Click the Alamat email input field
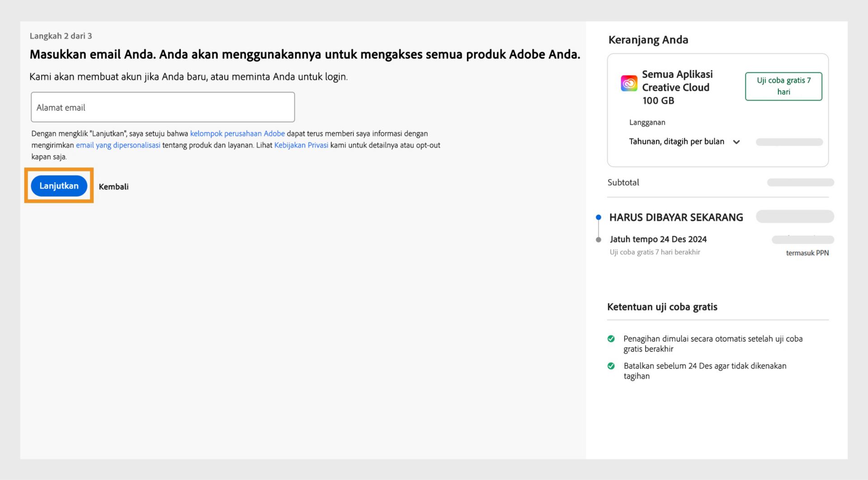868x480 pixels. [163, 107]
